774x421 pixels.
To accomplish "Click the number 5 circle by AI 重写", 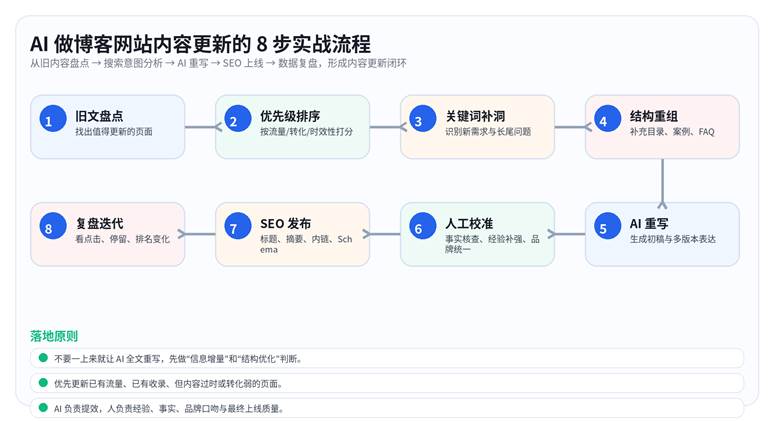I will pos(604,228).
